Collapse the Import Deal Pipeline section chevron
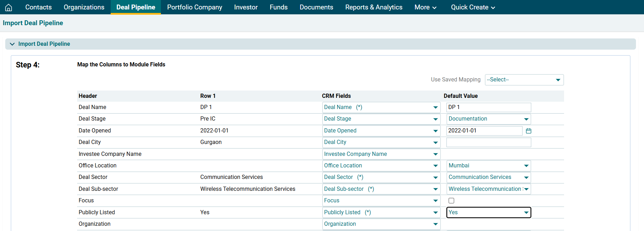644x231 pixels. tap(12, 44)
